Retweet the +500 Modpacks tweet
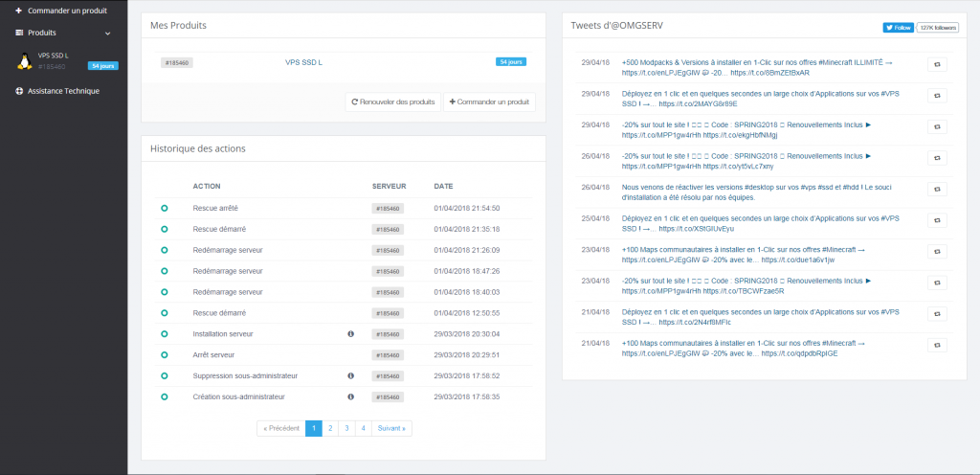 point(940,65)
